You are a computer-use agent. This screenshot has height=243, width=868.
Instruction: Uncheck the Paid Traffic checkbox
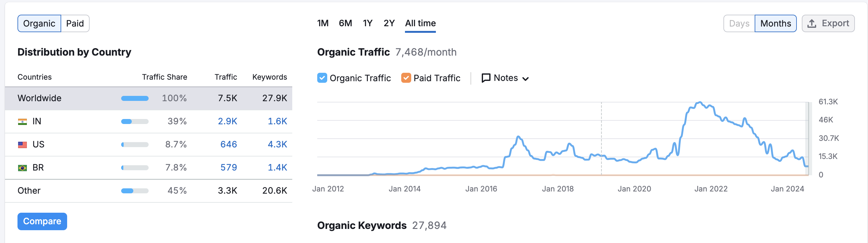(x=406, y=78)
